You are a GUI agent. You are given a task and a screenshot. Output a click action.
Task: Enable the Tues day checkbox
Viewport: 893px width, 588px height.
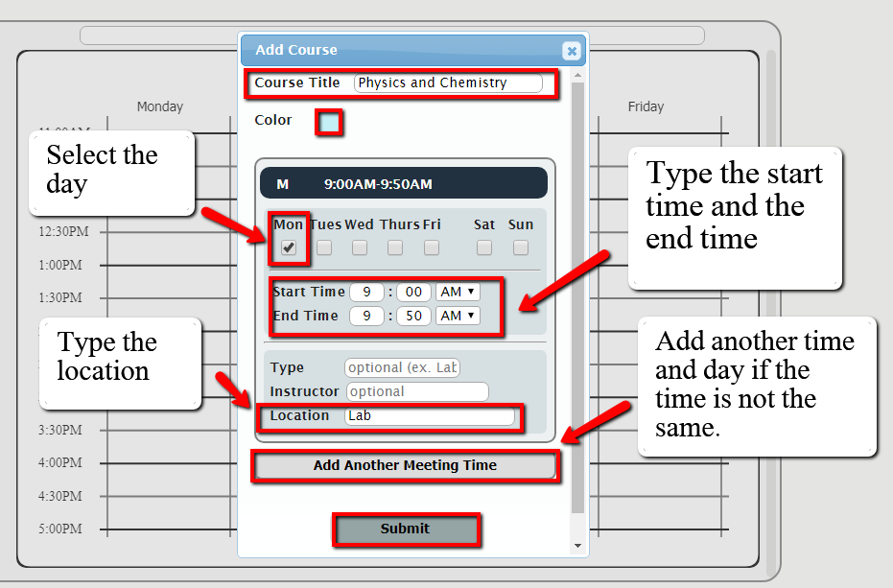point(325,247)
